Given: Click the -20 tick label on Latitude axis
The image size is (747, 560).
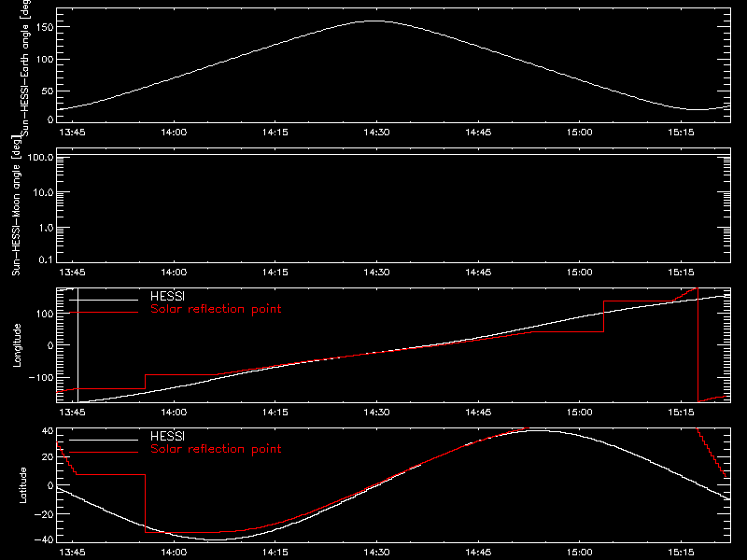Looking at the screenshot, I should click(x=44, y=514).
